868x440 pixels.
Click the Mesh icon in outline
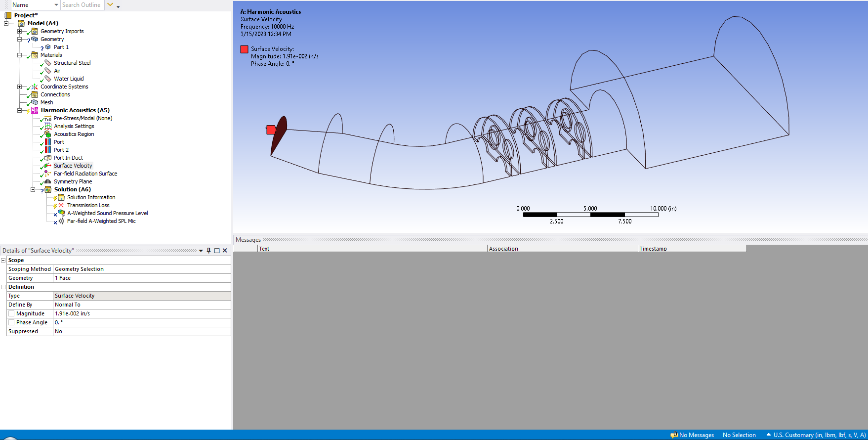click(35, 102)
